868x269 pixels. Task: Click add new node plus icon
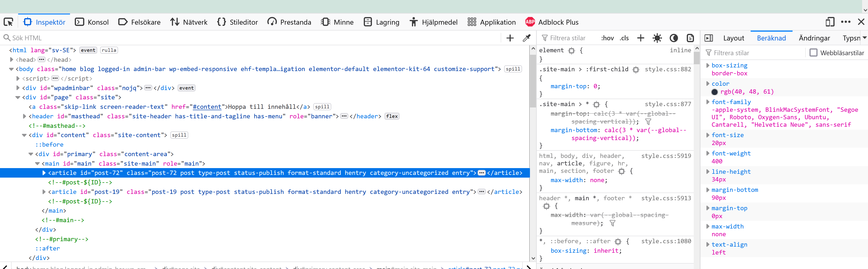[x=510, y=38]
